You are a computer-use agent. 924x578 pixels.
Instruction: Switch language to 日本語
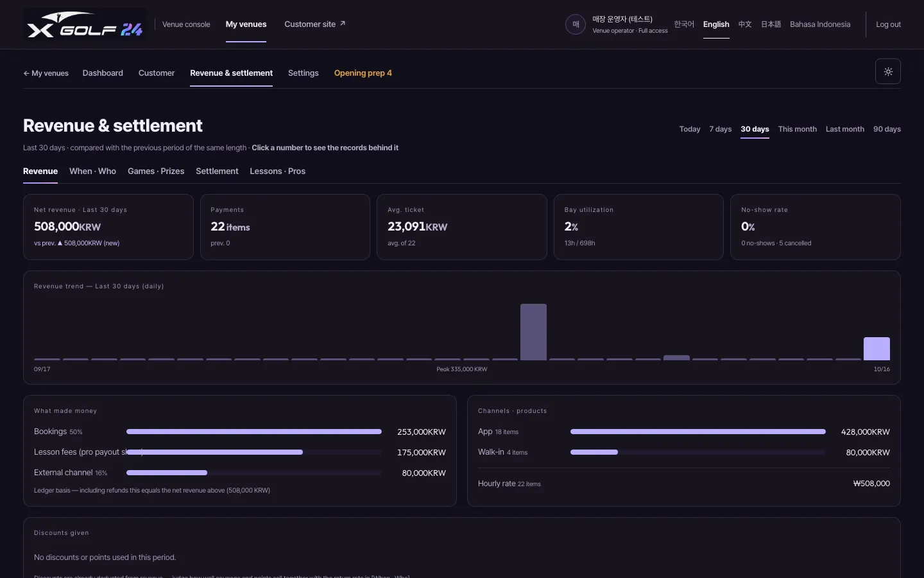pos(771,24)
